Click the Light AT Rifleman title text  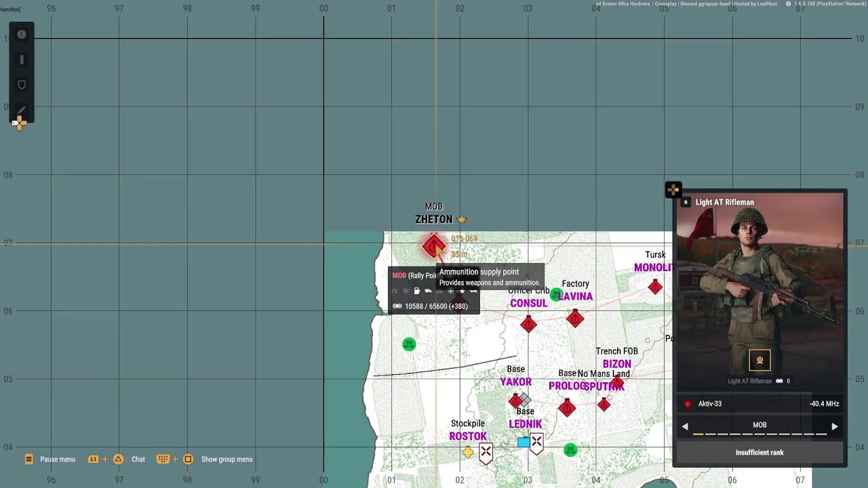724,202
